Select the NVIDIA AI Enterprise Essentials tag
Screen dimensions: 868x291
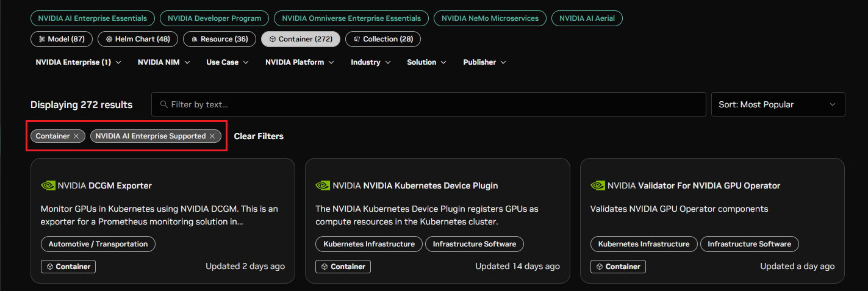(93, 18)
